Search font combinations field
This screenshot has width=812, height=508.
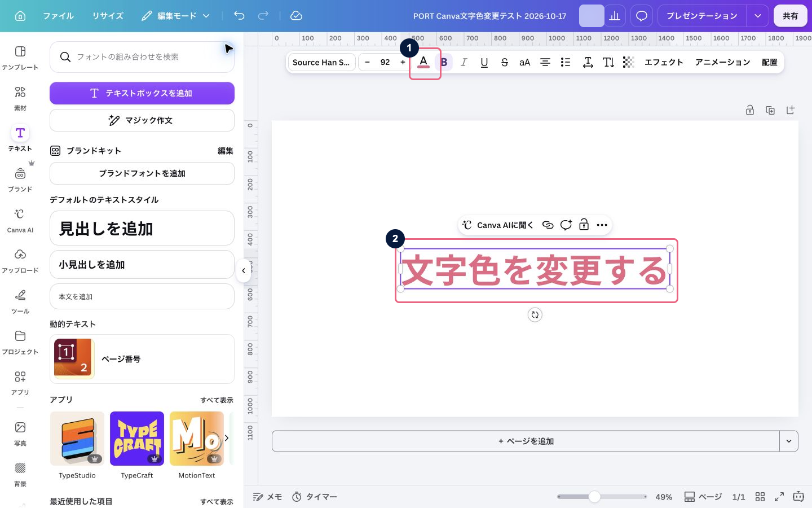142,56
